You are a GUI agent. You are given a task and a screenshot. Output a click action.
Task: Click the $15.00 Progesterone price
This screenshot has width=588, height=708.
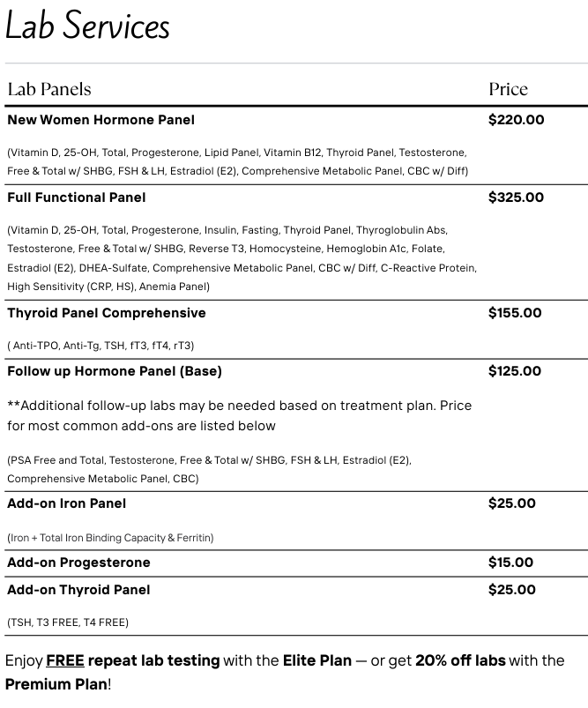point(510,563)
